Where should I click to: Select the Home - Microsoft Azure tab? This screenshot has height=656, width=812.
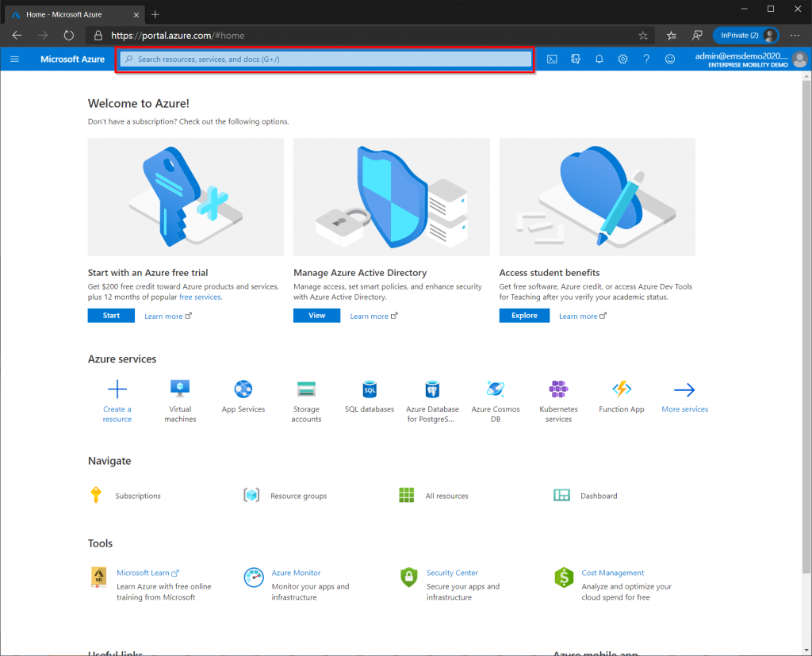pyautogui.click(x=75, y=14)
